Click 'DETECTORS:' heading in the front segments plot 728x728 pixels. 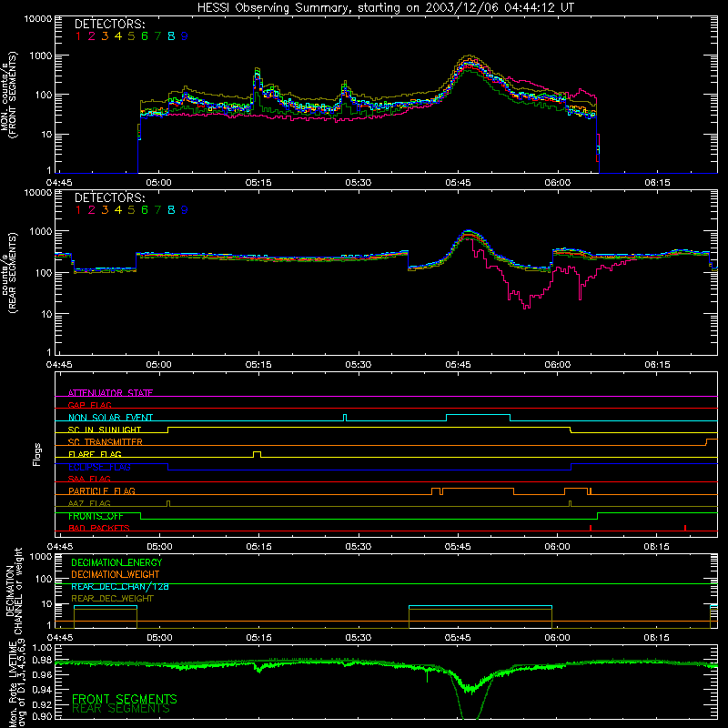click(x=109, y=25)
